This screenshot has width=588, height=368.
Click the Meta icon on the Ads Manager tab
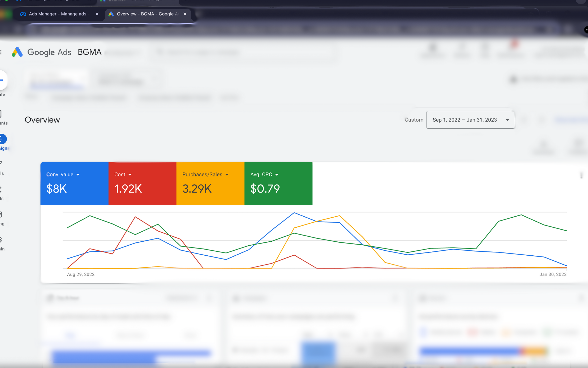pyautogui.click(x=23, y=14)
